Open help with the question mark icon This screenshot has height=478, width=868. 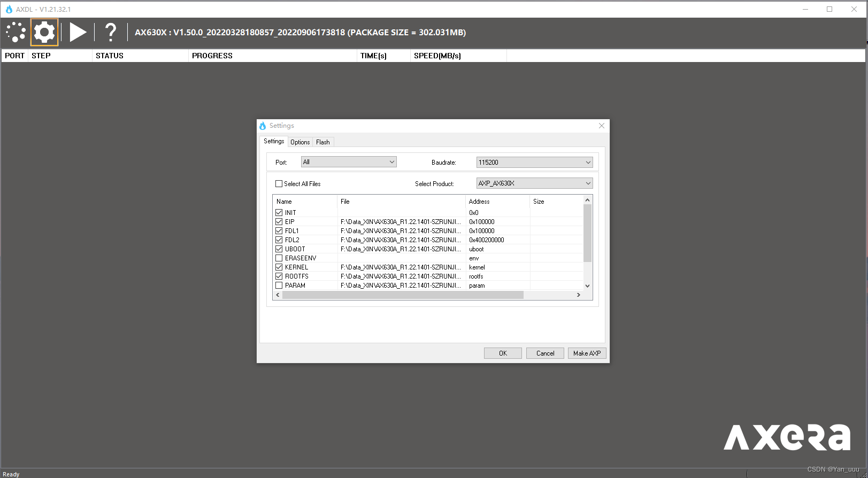click(110, 32)
